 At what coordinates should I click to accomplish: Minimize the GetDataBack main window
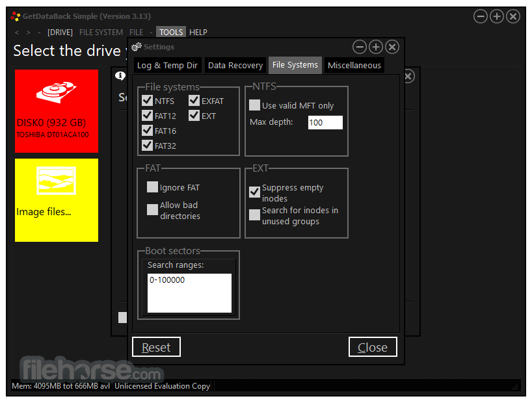coord(481,16)
